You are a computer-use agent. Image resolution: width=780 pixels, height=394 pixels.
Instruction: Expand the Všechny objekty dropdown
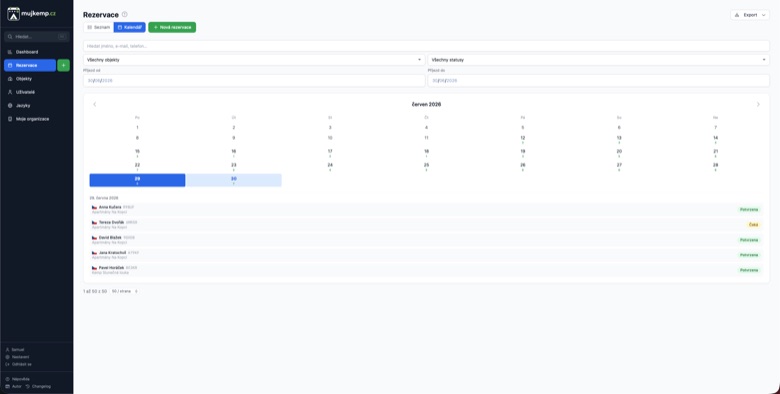(254, 60)
